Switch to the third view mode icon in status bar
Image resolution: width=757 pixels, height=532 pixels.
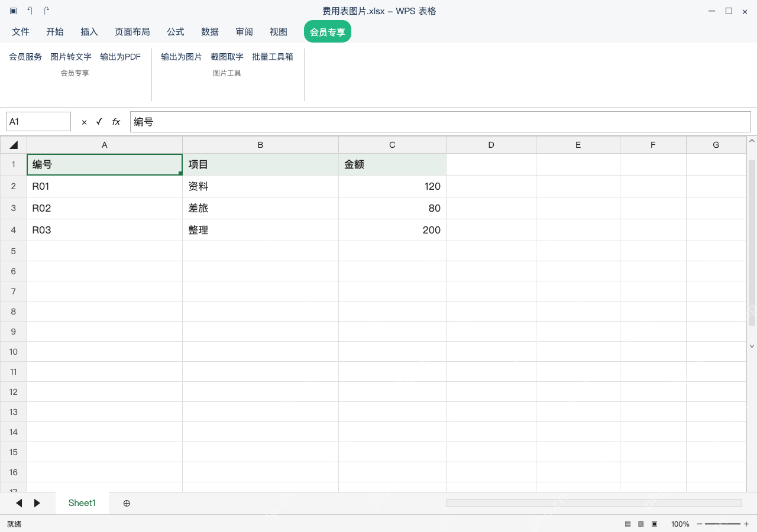[x=654, y=524]
